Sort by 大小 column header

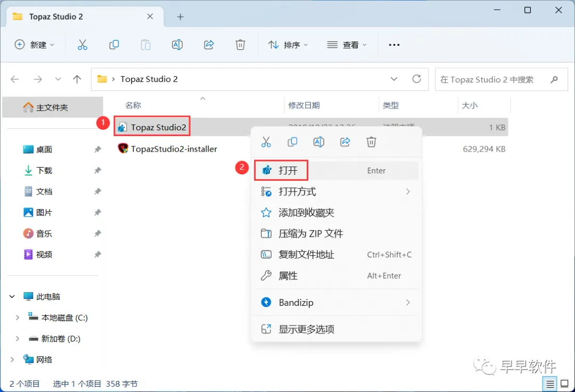click(x=470, y=105)
